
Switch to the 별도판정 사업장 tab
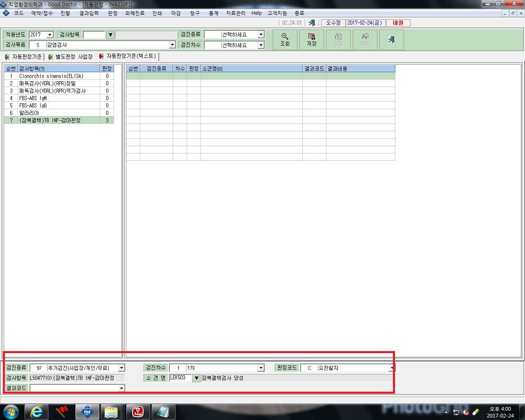tap(71, 57)
